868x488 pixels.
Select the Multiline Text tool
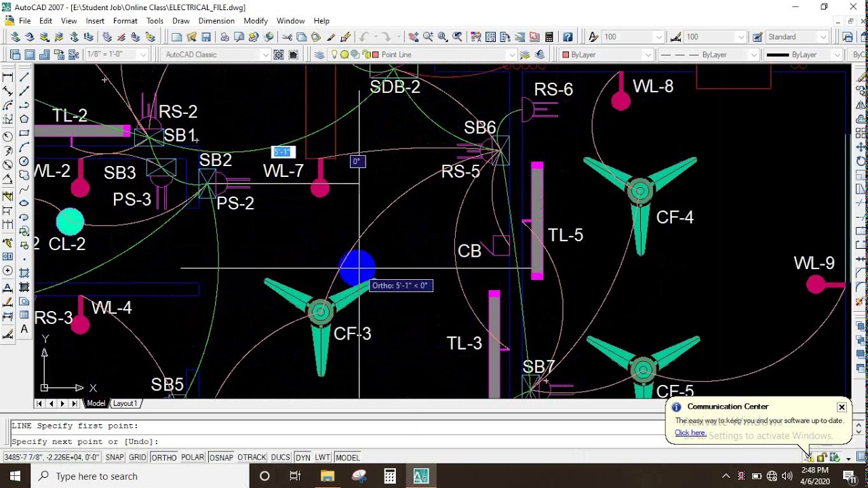(24, 329)
